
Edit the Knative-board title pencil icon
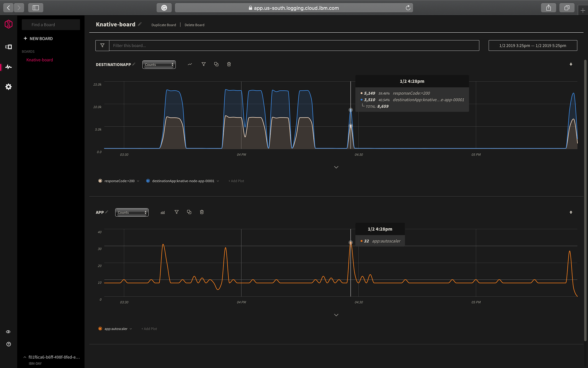point(140,24)
